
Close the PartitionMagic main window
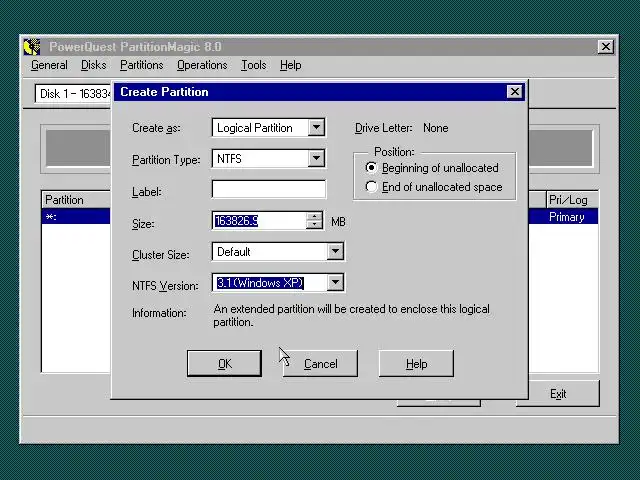click(606, 47)
